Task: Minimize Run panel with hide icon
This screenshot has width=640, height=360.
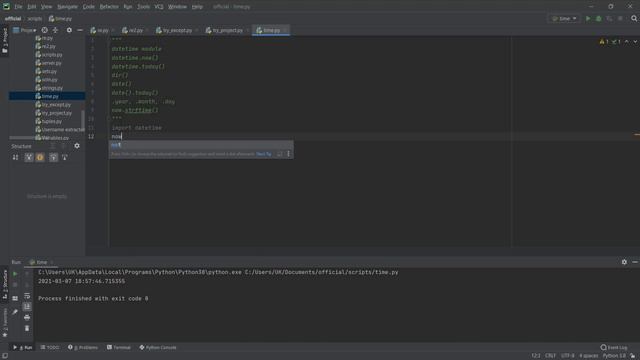Action: pyautogui.click(x=635, y=262)
